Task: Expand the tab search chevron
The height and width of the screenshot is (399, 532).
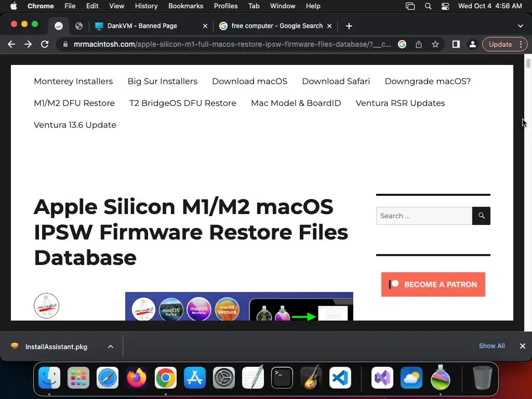Action: (521, 26)
